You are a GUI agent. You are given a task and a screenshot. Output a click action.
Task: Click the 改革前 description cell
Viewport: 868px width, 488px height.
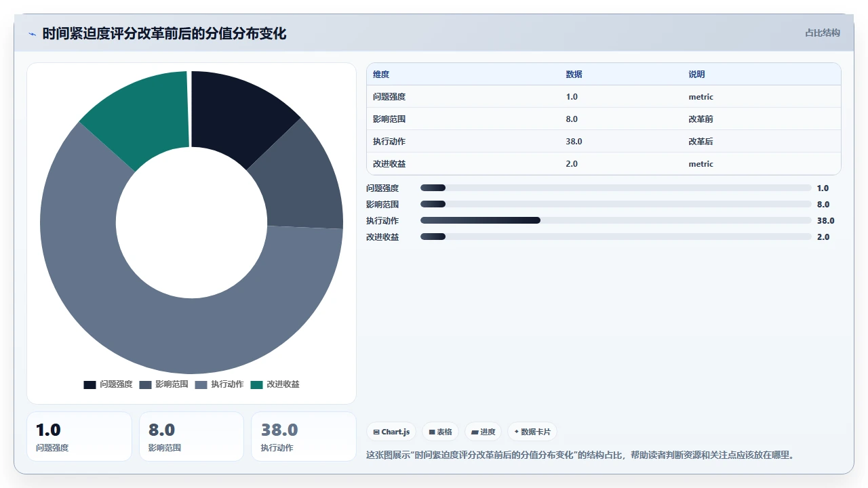(701, 119)
